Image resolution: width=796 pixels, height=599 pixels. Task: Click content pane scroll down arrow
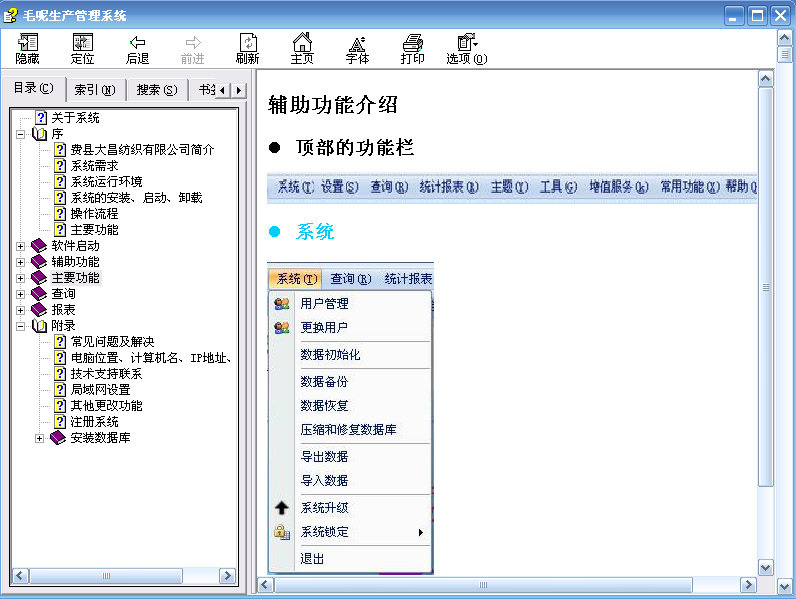tap(766, 568)
